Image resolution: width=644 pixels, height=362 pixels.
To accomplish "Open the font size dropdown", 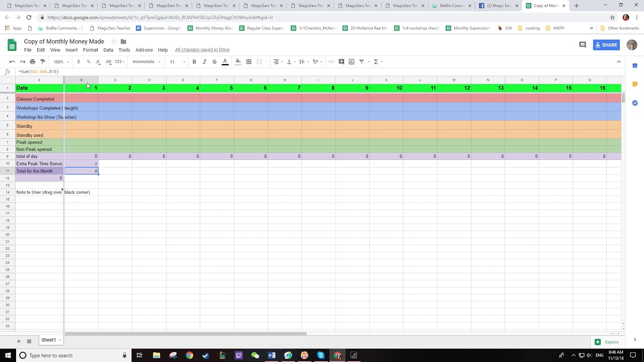I will click(177, 62).
